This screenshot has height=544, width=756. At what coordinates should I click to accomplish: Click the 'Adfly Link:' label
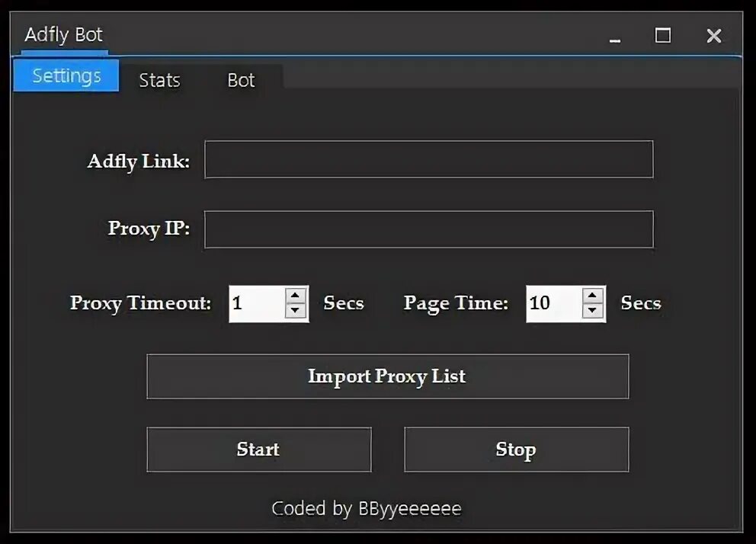[x=139, y=162]
